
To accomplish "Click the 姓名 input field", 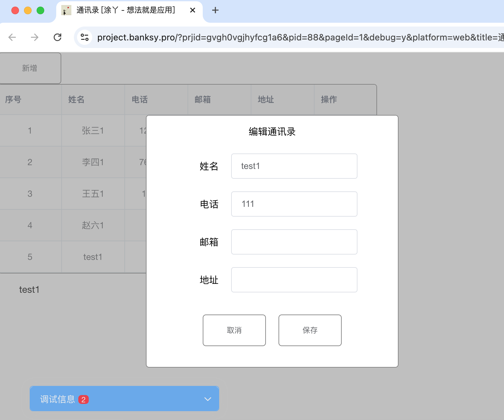I will [x=294, y=166].
